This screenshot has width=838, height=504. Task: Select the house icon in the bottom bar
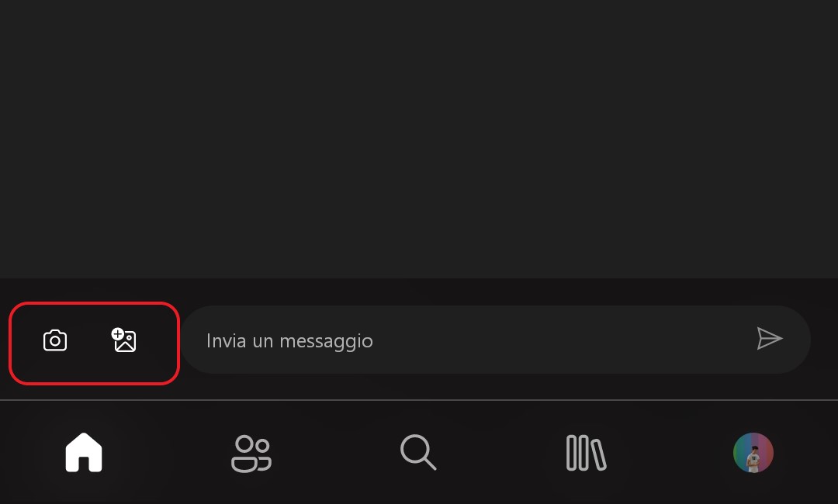pyautogui.click(x=84, y=453)
